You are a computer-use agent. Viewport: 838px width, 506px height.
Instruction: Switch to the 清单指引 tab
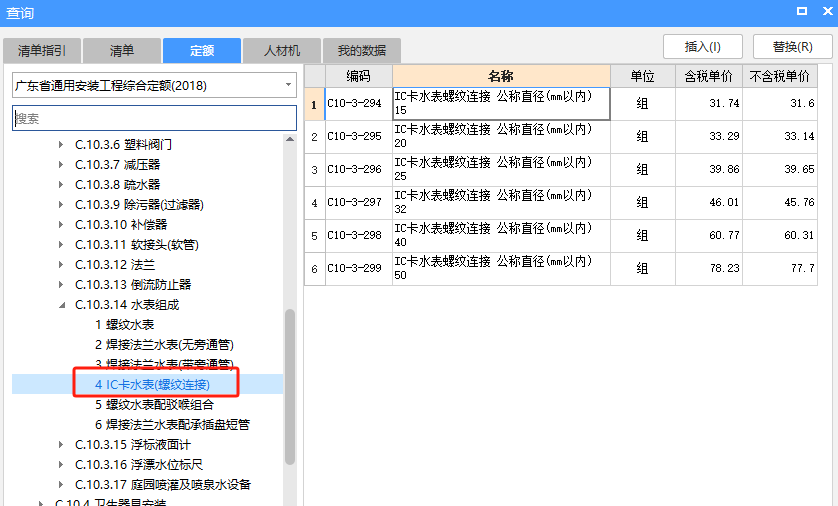(42, 51)
